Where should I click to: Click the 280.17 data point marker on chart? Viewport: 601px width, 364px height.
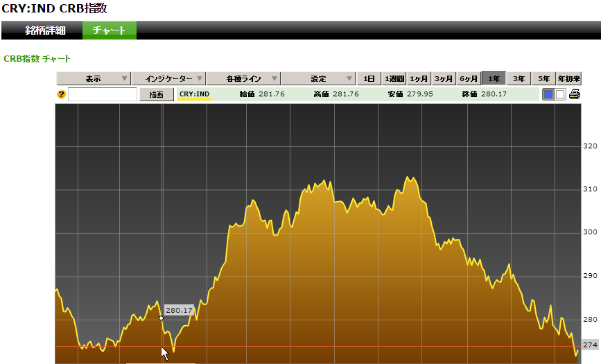[x=161, y=318]
